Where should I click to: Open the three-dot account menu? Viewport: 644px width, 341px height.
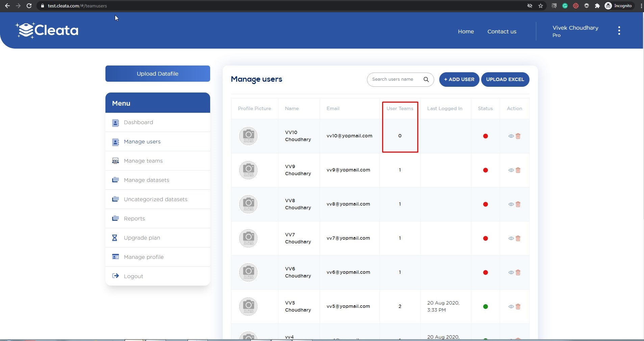619,31
